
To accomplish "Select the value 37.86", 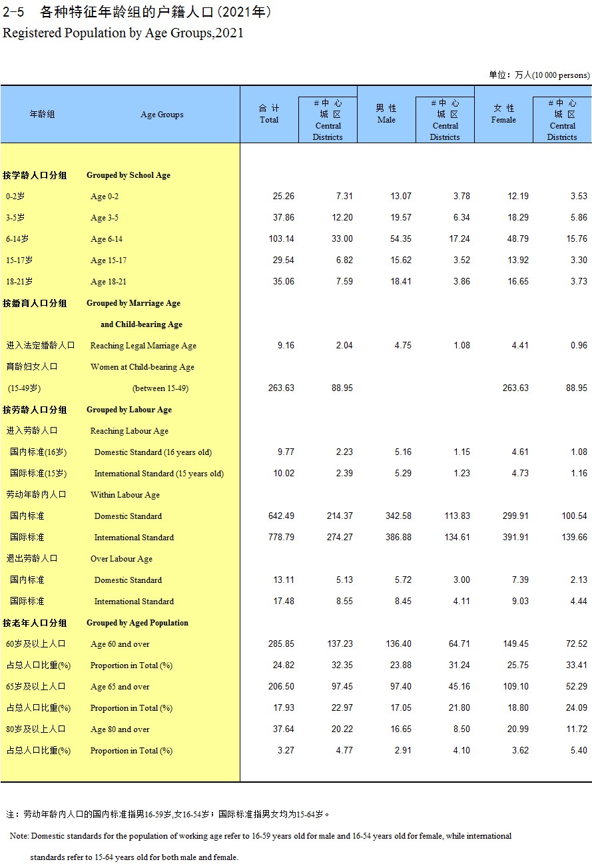I will [284, 218].
